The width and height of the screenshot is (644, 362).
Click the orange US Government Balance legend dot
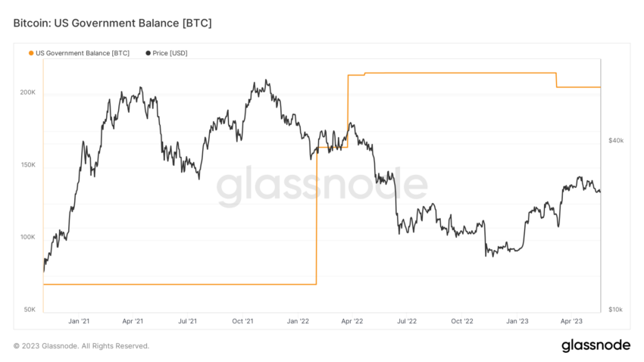tap(31, 53)
